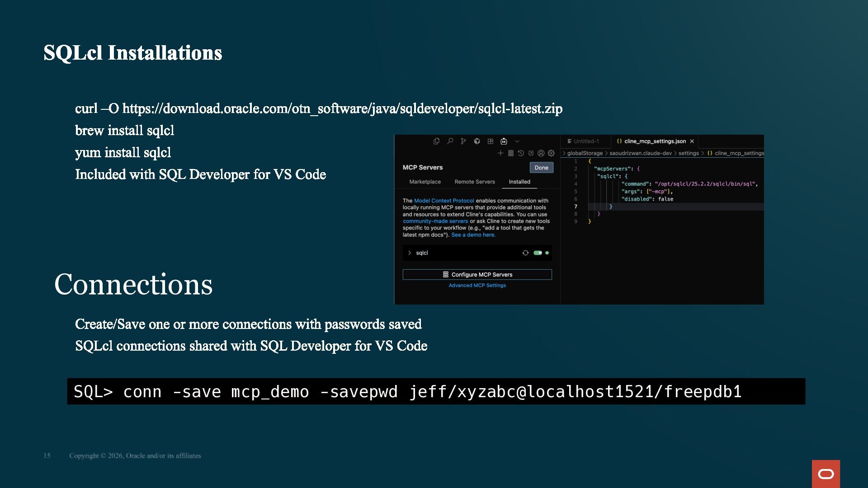The image size is (868, 488).
Task: Select the Cline robot icon
Action: [504, 141]
